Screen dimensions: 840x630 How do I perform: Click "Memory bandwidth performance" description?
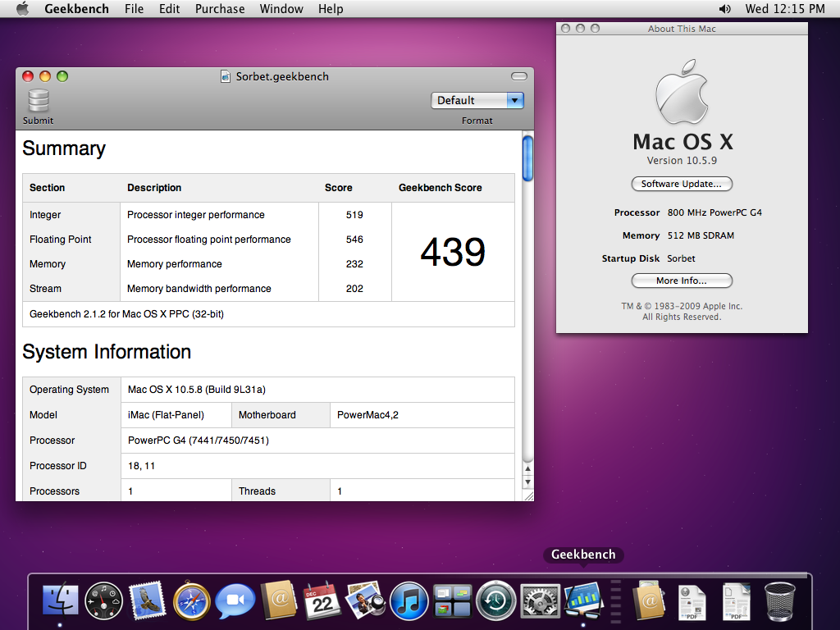[x=199, y=289]
